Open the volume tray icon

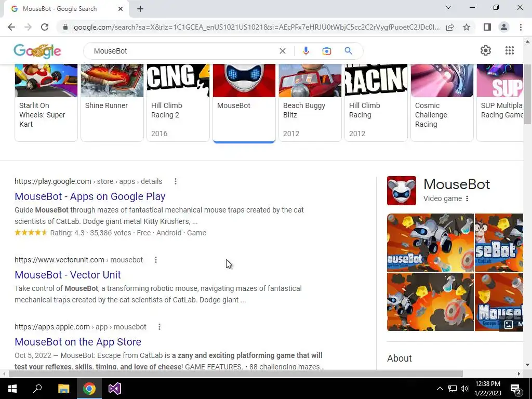[464, 389]
